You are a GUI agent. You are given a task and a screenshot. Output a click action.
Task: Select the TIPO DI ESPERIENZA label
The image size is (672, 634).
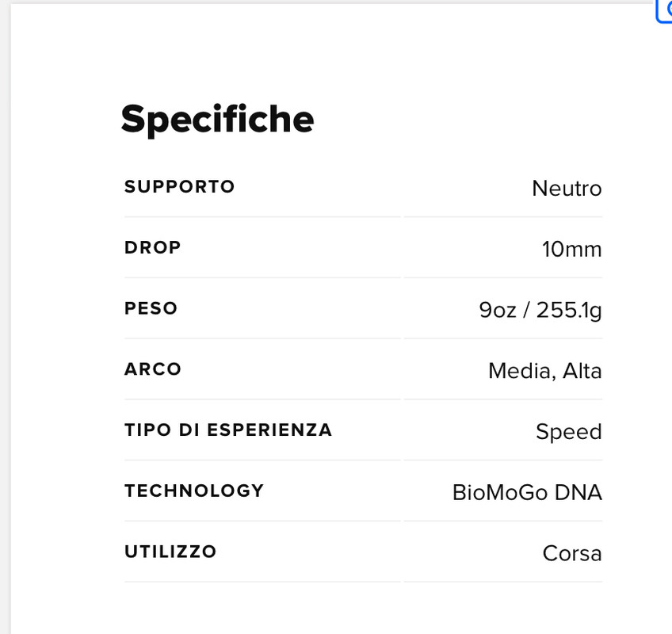[228, 430]
